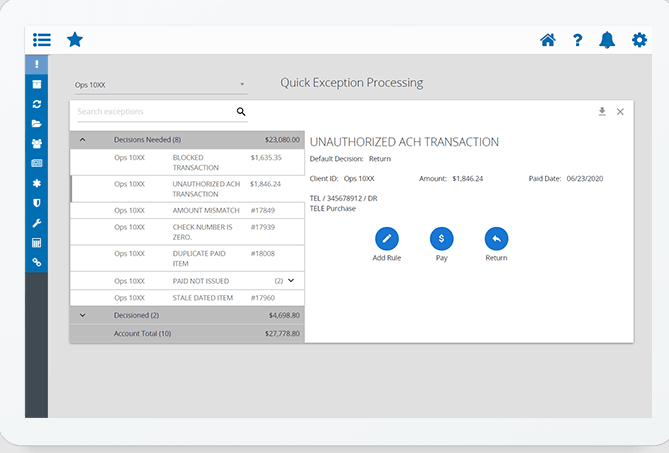Click the Add Rule button
The height and width of the screenshot is (453, 669).
pos(386,239)
